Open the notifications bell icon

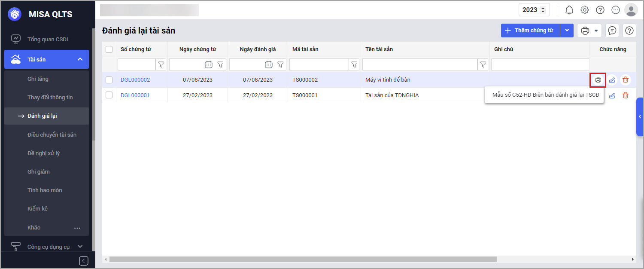click(x=569, y=10)
